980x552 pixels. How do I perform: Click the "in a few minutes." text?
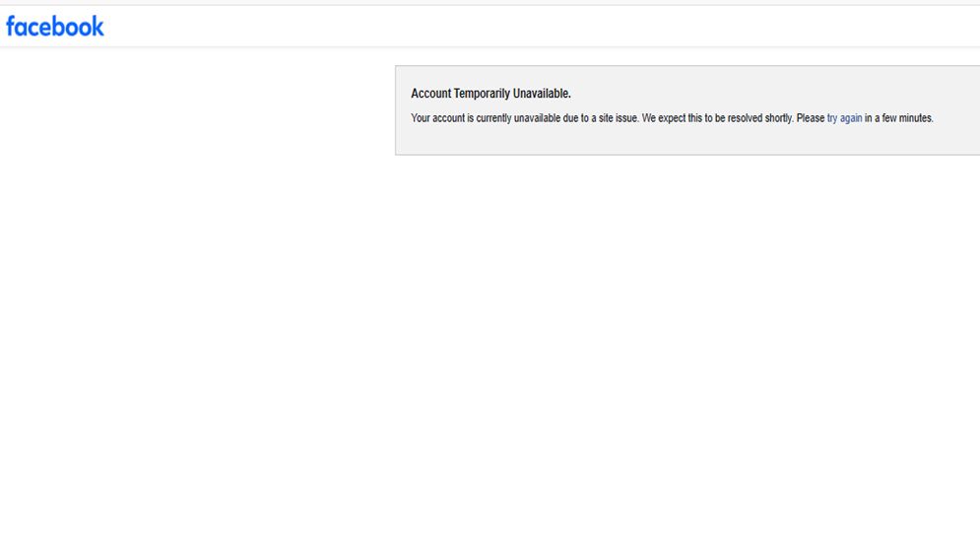[x=899, y=118]
